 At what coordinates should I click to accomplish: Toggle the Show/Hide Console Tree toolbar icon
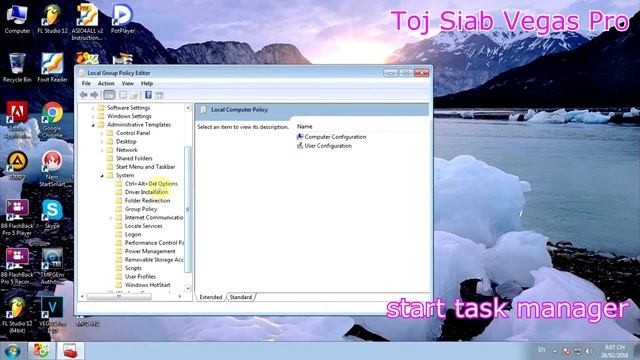click(109, 95)
